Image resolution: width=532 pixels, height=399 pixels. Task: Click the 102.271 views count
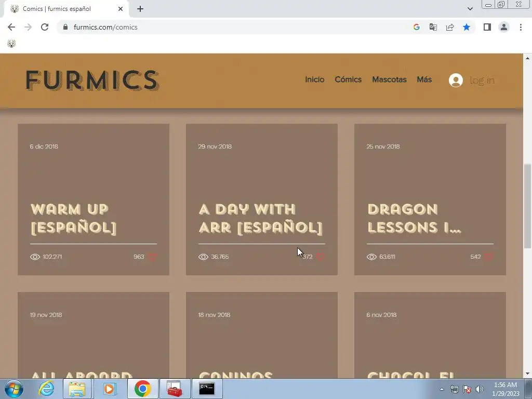click(52, 257)
